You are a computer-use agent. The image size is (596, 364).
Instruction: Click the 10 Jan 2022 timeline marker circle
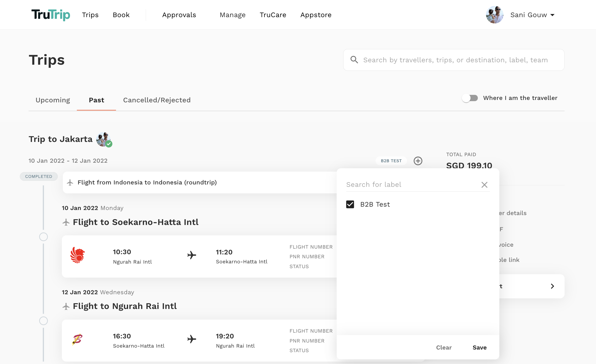pyautogui.click(x=43, y=237)
